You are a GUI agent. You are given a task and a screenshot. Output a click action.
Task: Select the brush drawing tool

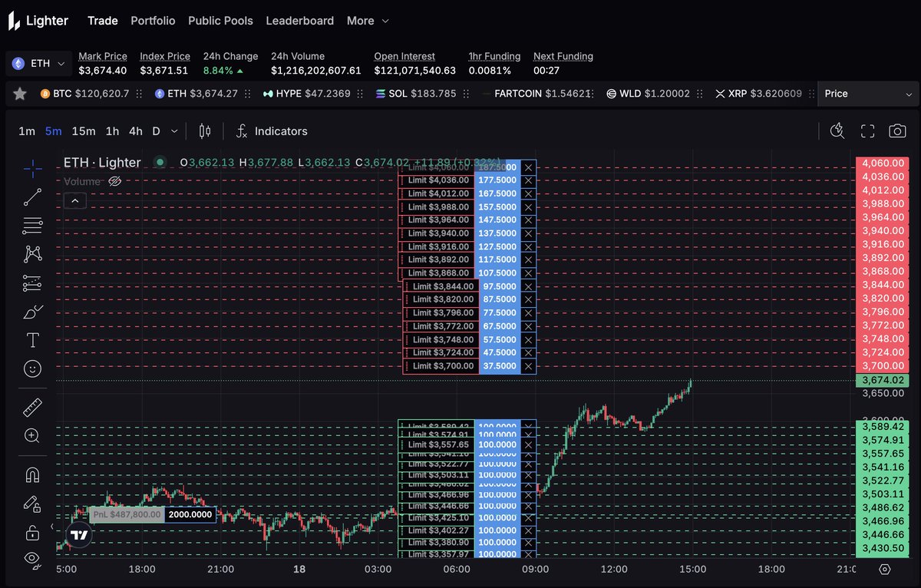[32, 312]
